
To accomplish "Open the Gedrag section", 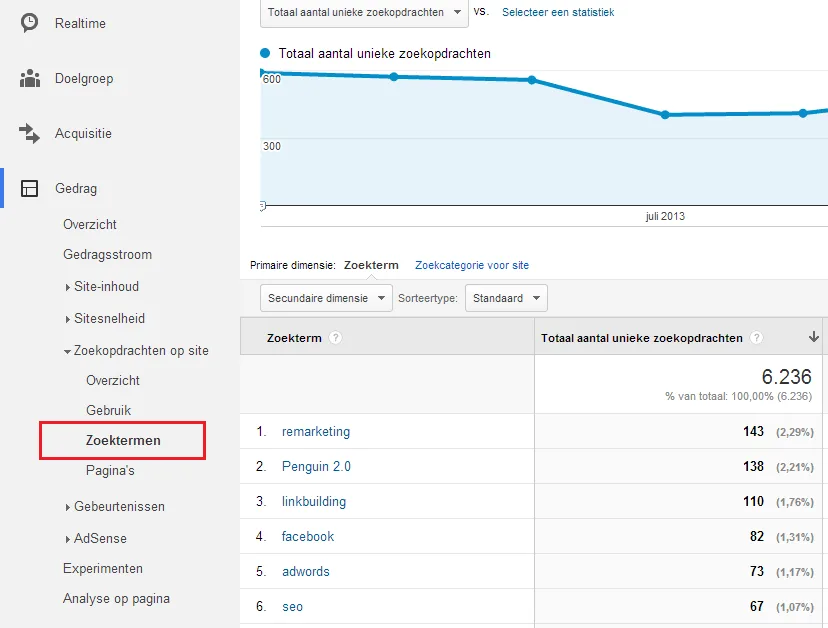I will [76, 189].
